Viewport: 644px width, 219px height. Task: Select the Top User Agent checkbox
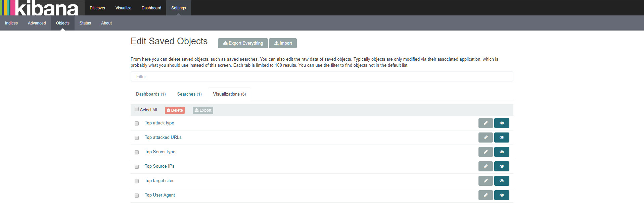137,196
